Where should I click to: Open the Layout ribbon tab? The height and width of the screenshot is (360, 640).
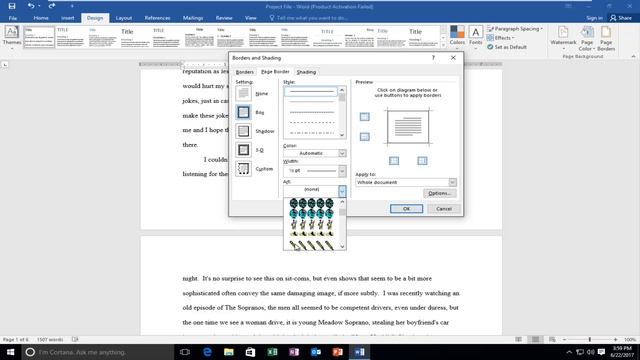[124, 18]
